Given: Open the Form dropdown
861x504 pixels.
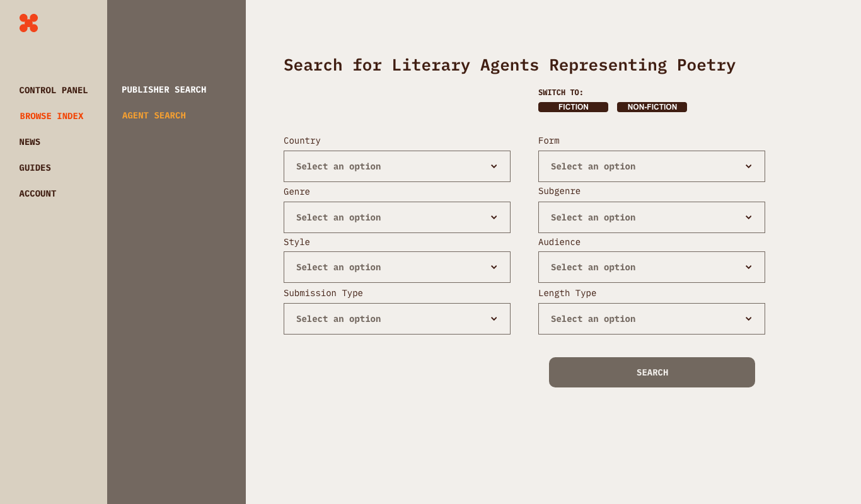Looking at the screenshot, I should point(652,166).
